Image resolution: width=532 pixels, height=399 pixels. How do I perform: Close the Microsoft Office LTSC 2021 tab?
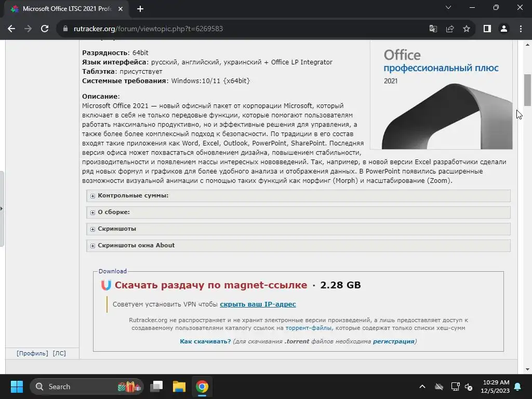[x=121, y=9]
